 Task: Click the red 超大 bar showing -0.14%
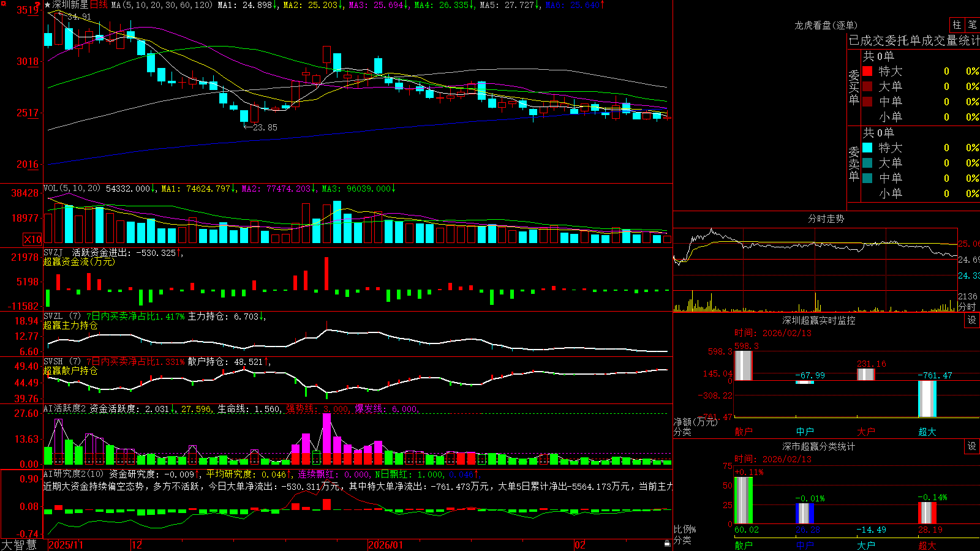[x=927, y=513]
